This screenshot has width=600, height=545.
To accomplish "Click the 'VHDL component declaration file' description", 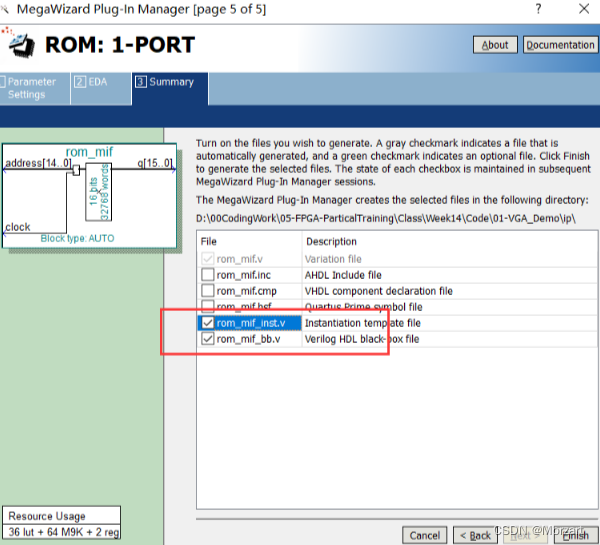I will 378,291.
